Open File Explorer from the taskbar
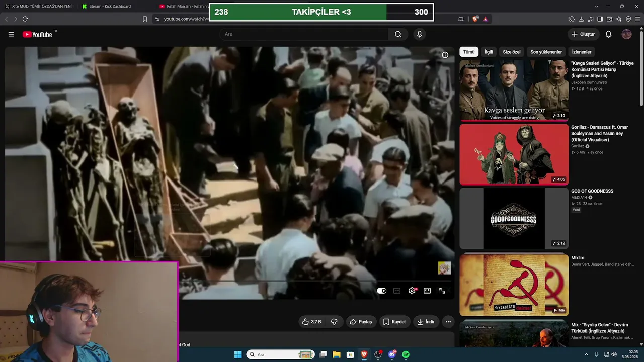Screen dimensions: 644x362 point(336,354)
